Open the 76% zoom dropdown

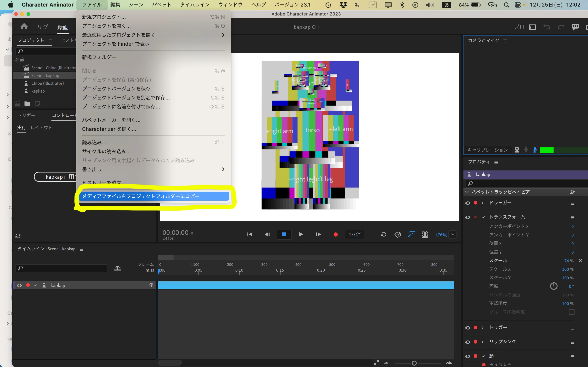[x=452, y=234]
